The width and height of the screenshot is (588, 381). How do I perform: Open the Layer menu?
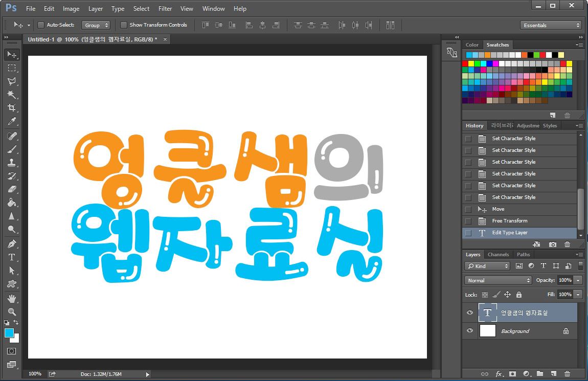pos(95,9)
